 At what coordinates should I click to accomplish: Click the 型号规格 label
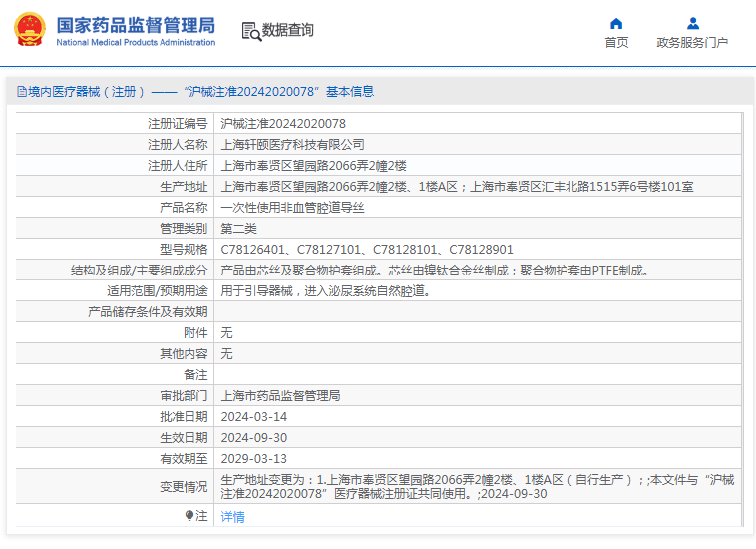184,249
